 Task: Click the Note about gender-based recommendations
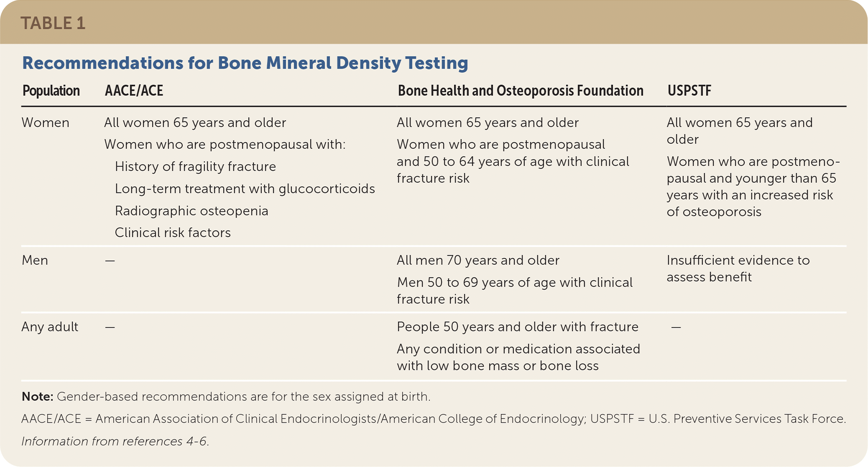(226, 397)
